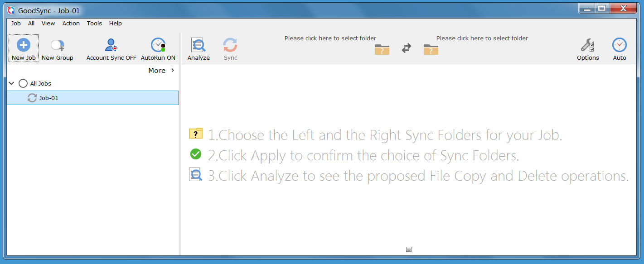Select the All Jobs radio circle
The image size is (644, 264).
click(23, 83)
